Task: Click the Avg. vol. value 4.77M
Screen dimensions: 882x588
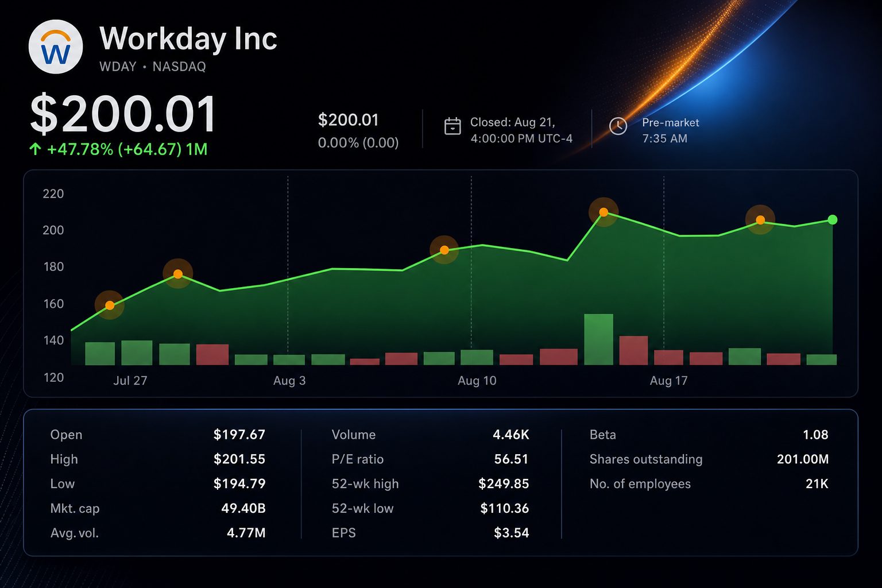Action: pyautogui.click(x=246, y=533)
